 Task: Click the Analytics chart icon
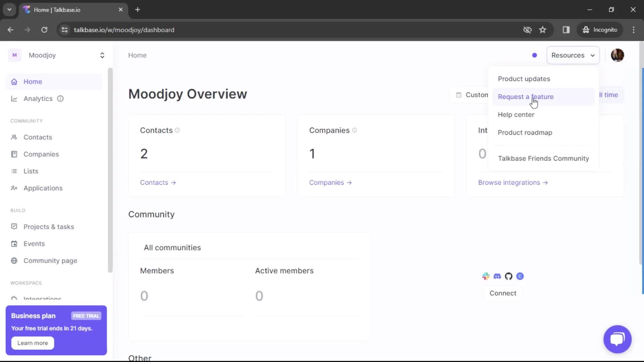point(14,99)
